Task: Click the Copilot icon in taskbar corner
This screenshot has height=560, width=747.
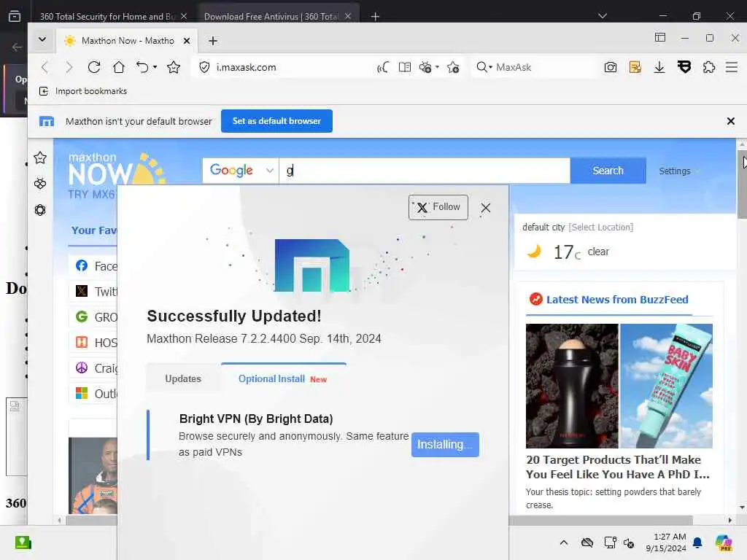Action: pos(724,542)
